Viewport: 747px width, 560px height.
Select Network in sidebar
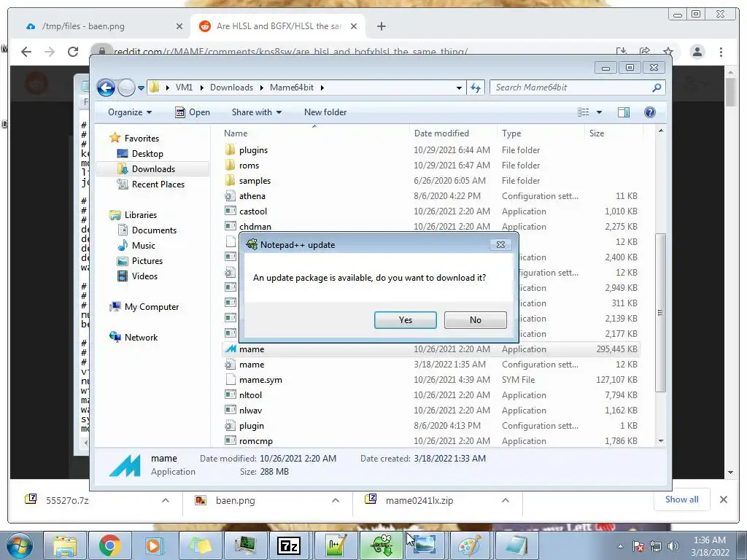pyautogui.click(x=133, y=338)
